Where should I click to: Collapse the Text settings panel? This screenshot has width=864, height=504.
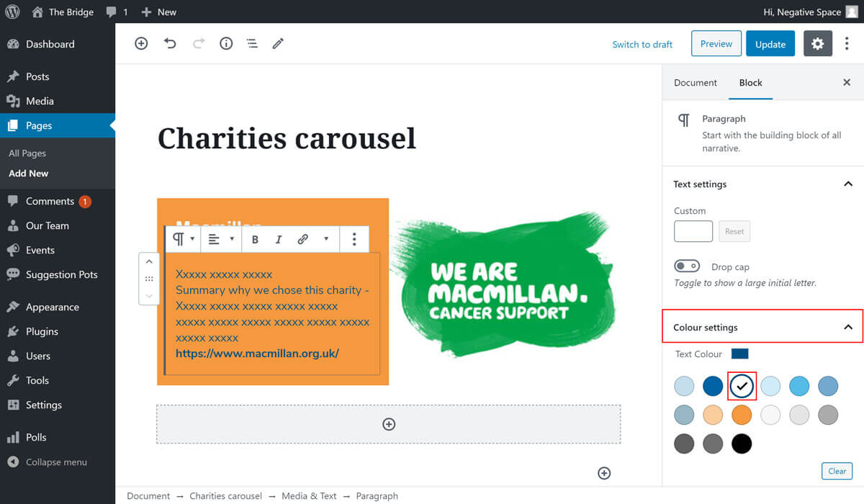point(847,184)
